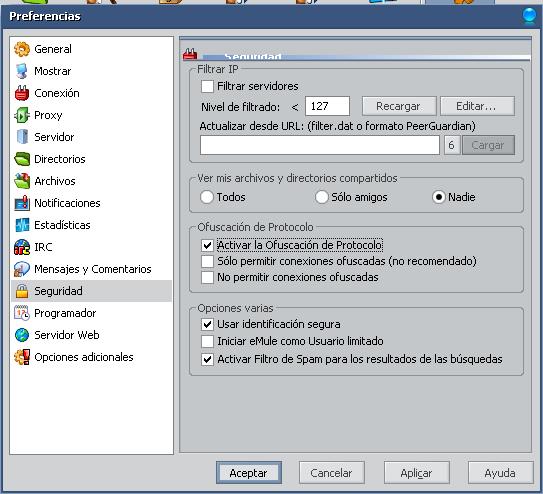Select the Sólo amigos radio option
The image size is (543, 494).
pos(322,197)
